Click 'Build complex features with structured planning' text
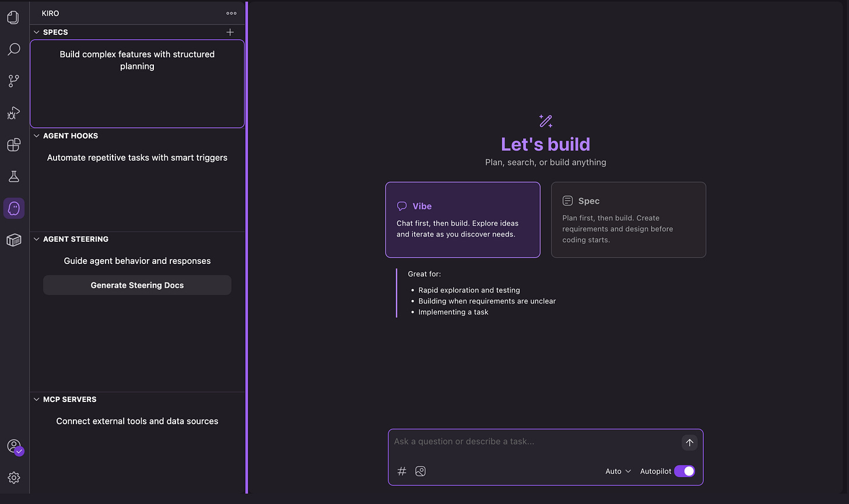849x504 pixels. point(137,60)
